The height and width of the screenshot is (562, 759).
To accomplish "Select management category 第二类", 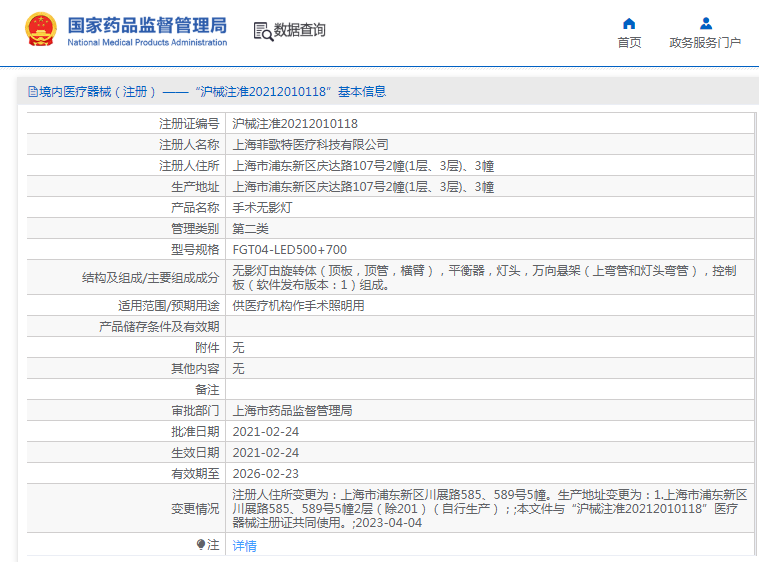I will click(250, 228).
